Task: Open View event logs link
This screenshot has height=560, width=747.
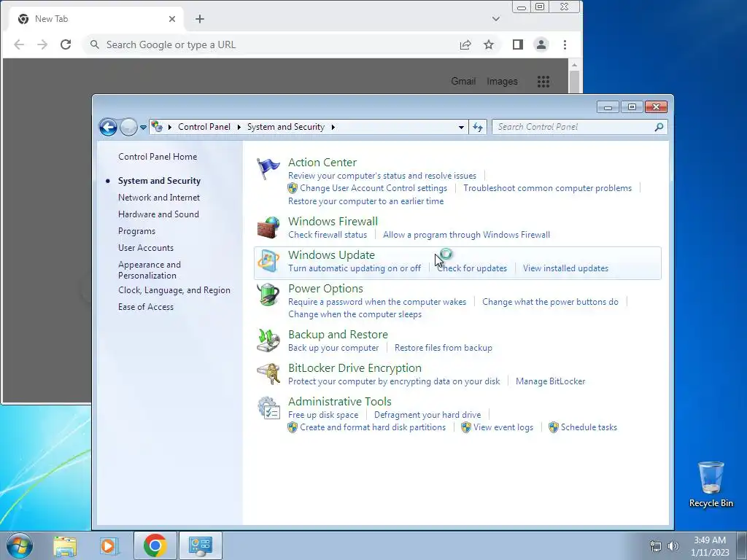Action: point(503,427)
